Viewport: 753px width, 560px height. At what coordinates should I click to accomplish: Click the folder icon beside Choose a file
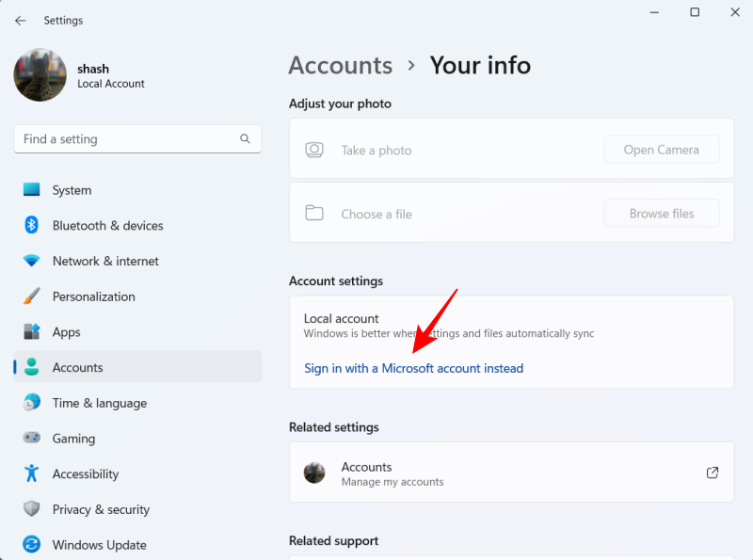click(314, 213)
